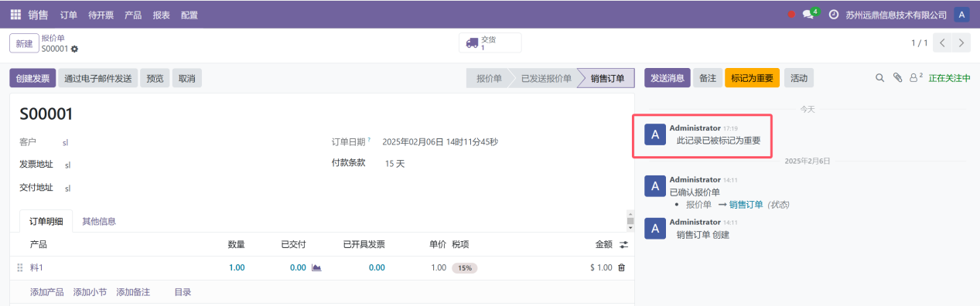Open optional columns settings icon
The width and height of the screenshot is (980, 306).
coord(623,244)
